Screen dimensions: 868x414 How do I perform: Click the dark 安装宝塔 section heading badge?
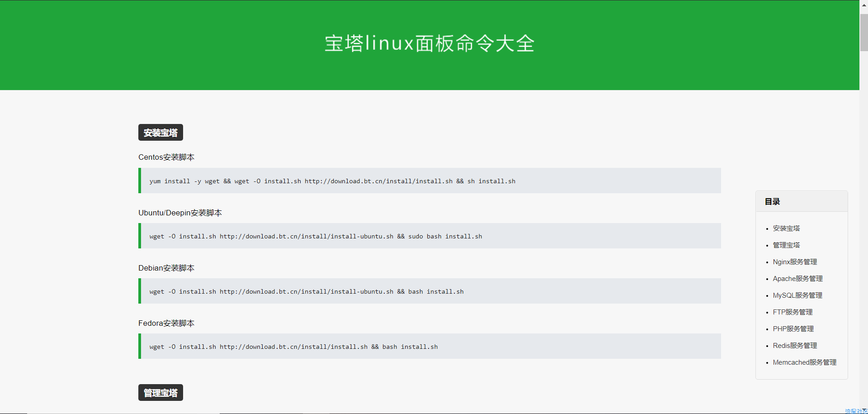(160, 133)
